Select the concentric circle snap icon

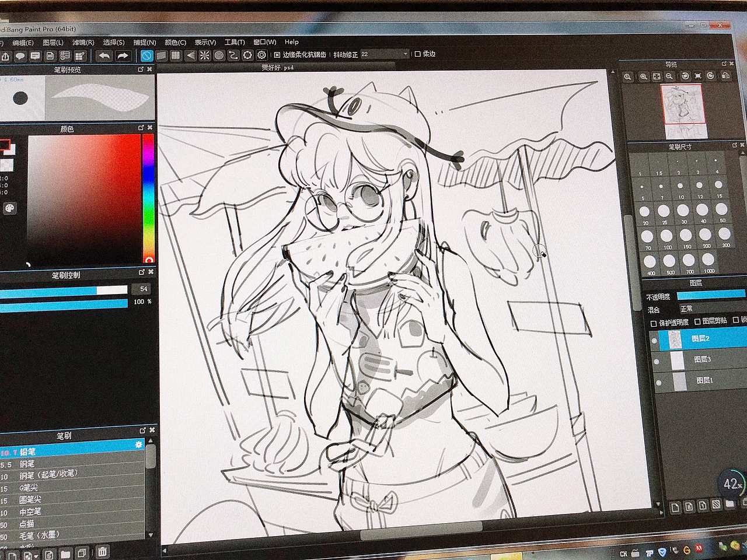[219, 55]
